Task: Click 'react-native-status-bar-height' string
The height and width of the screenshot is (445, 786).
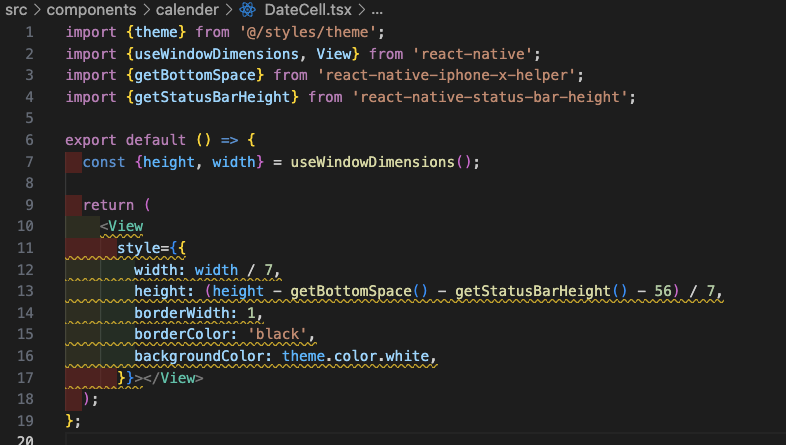Action: (489, 97)
